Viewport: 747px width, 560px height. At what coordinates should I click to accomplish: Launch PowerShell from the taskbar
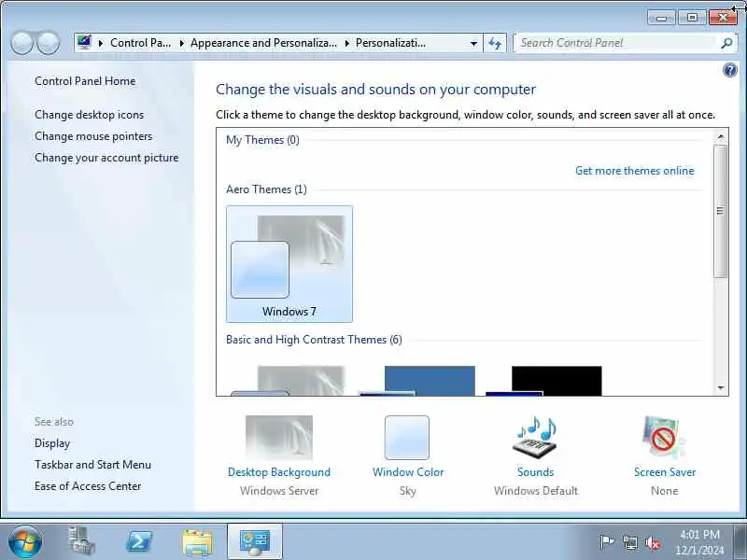(x=139, y=541)
